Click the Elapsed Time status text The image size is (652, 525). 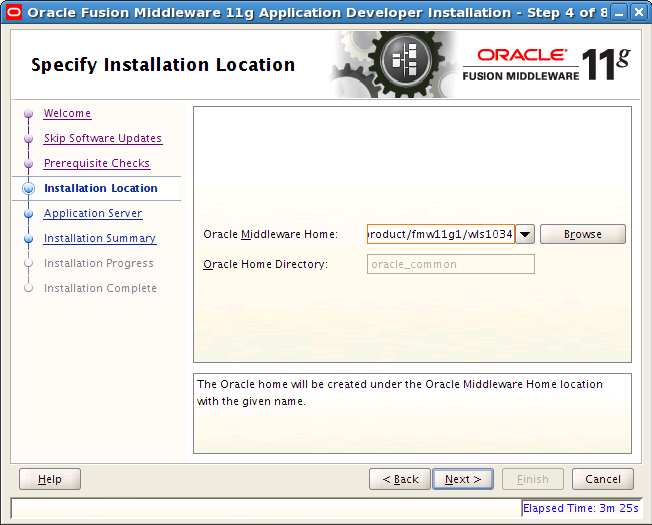[x=580, y=508]
